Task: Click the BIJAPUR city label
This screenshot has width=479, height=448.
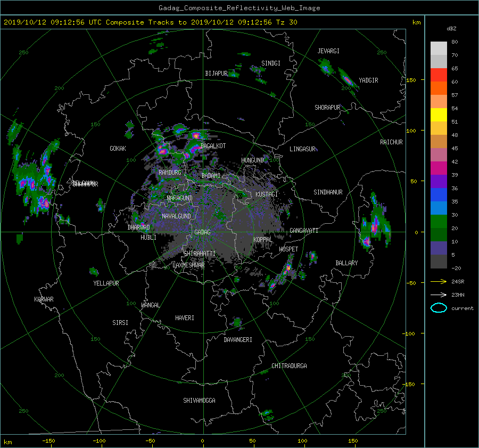Action: point(216,74)
